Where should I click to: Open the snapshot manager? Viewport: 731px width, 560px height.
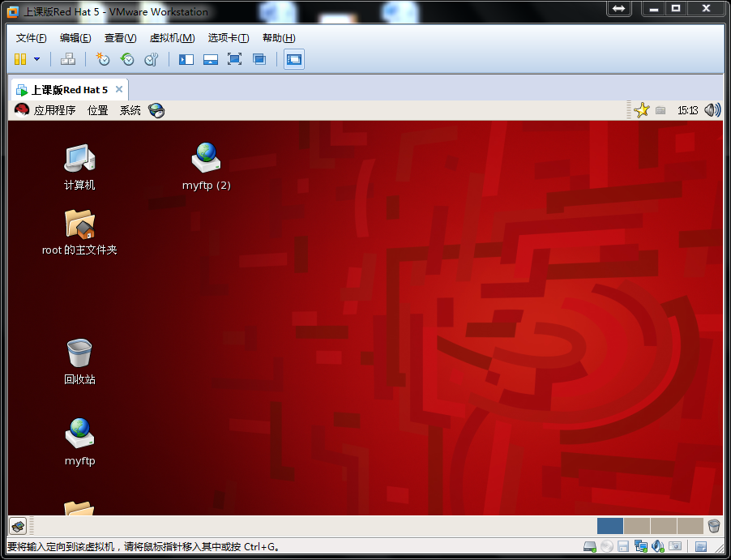coord(151,59)
